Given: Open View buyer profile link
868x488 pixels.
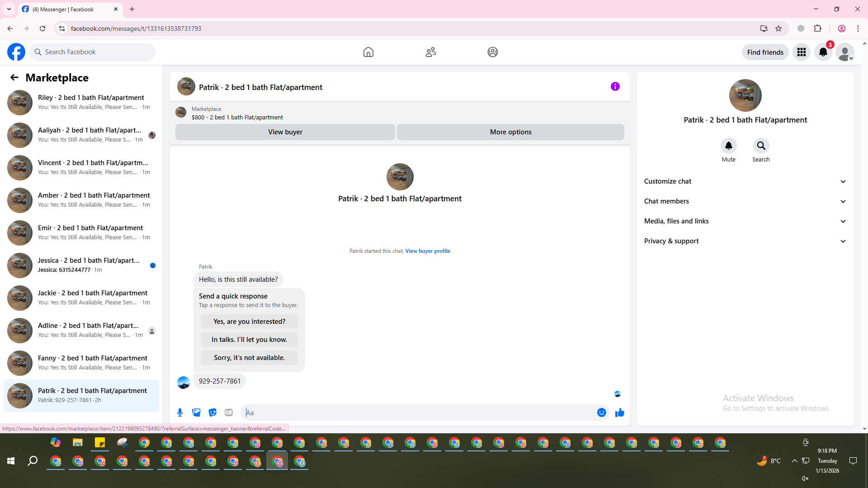Looking at the screenshot, I should coord(428,251).
